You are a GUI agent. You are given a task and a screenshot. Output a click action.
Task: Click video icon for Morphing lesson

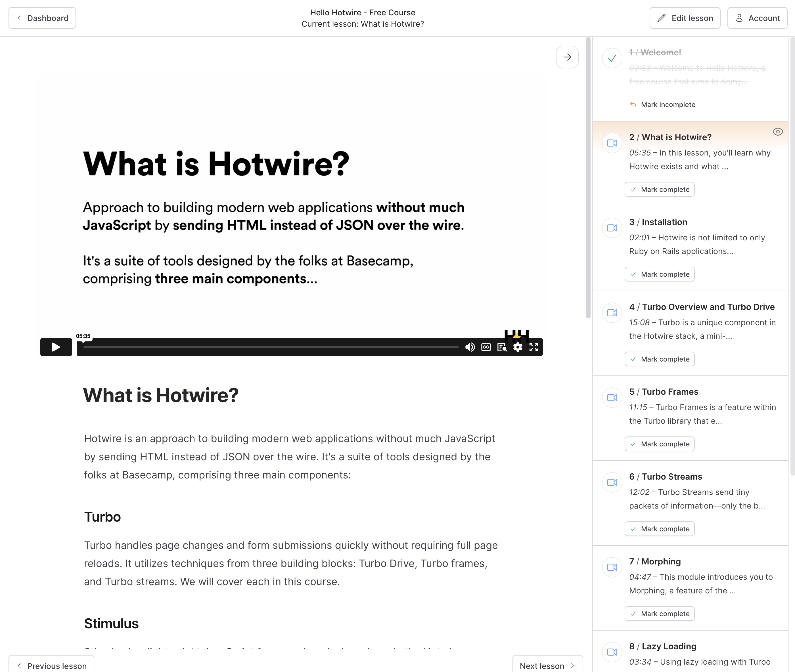click(x=612, y=567)
